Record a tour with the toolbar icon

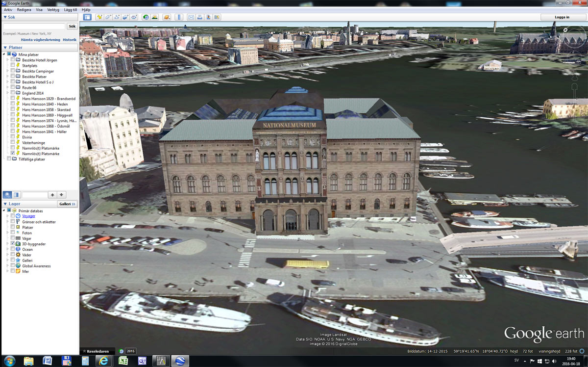point(134,17)
